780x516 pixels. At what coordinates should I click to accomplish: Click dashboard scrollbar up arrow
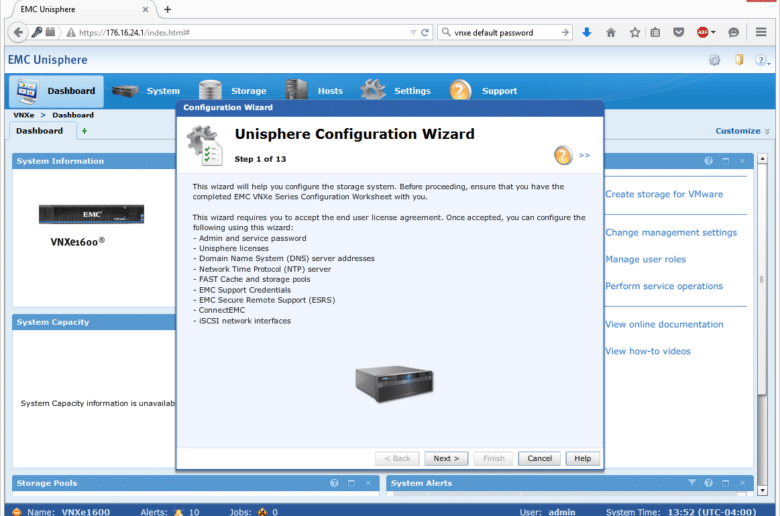(x=762, y=159)
